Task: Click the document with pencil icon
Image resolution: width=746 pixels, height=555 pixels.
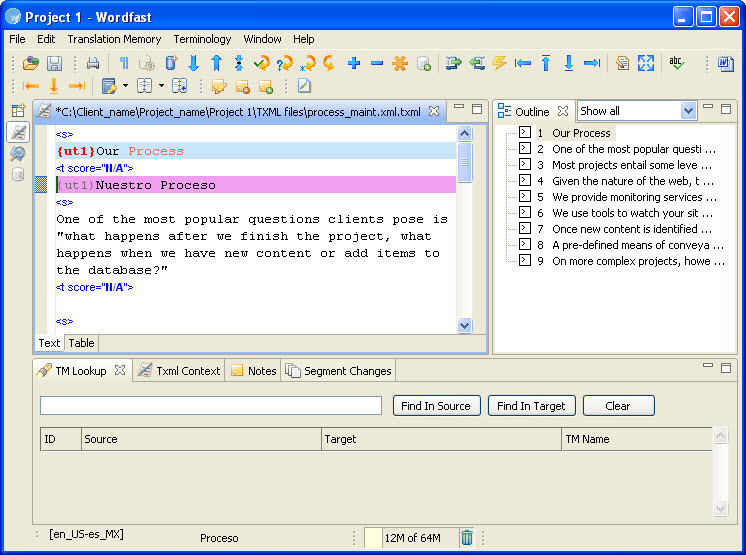Action: [x=304, y=86]
